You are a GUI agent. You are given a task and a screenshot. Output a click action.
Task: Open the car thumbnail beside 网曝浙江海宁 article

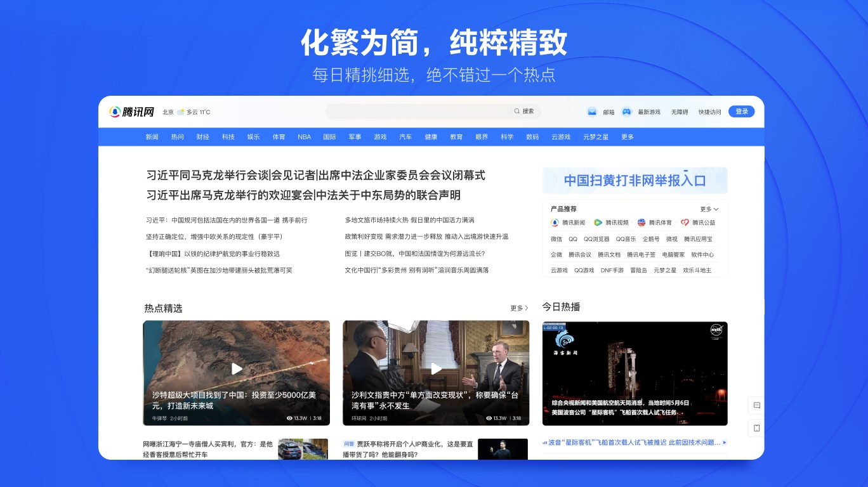303,449
